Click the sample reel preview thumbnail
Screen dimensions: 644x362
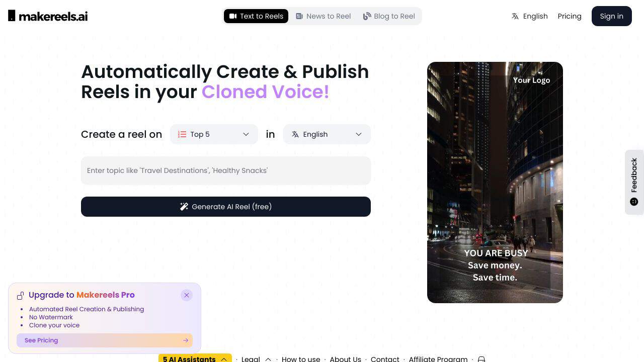pos(495,183)
